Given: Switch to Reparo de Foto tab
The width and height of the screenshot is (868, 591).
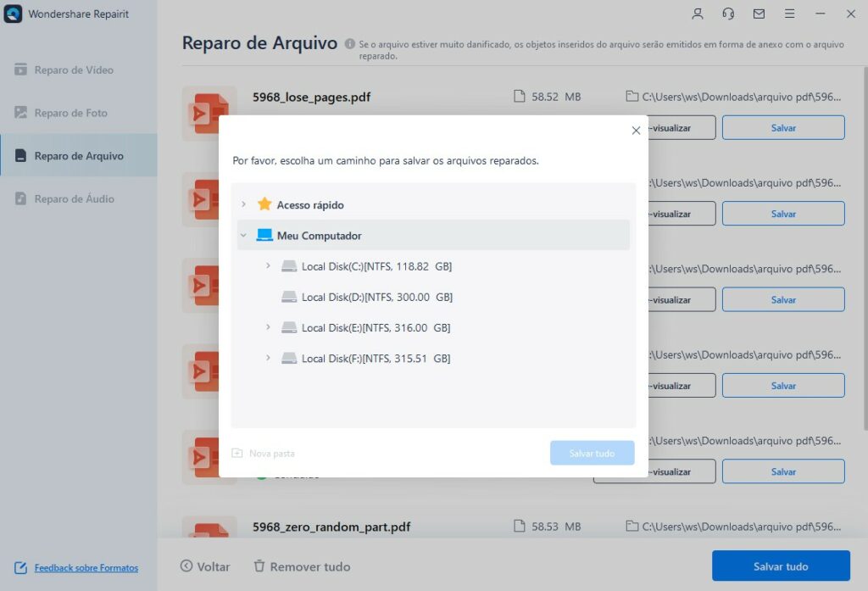Looking at the screenshot, I should 70,113.
